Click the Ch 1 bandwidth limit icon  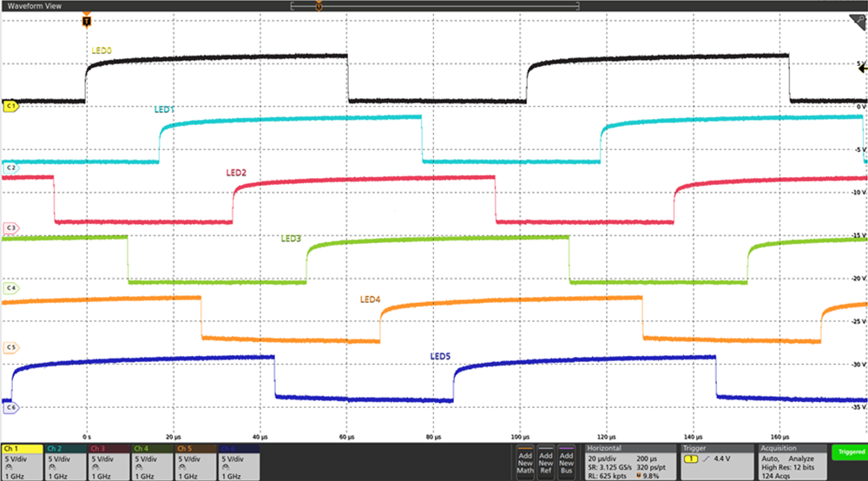click(10, 468)
